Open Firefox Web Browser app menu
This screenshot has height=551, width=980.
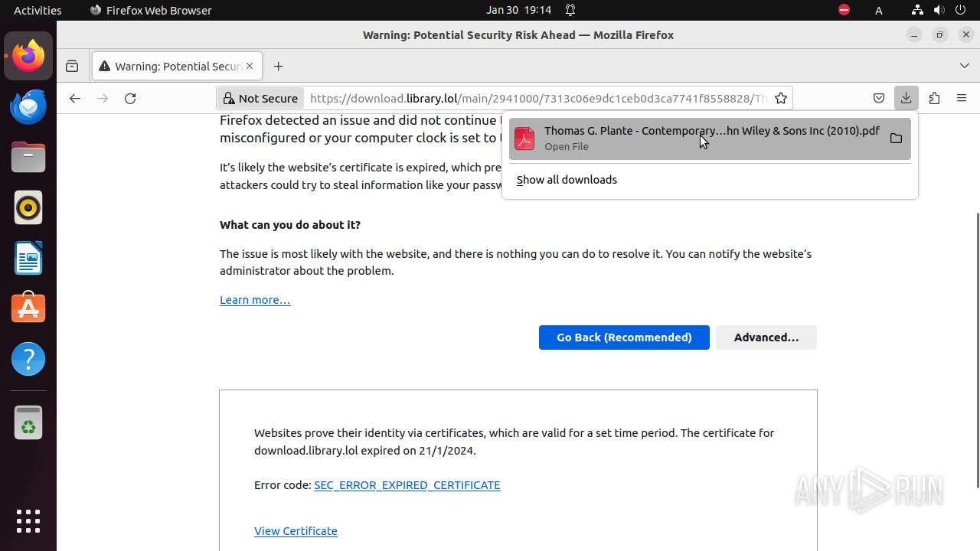pyautogui.click(x=151, y=10)
